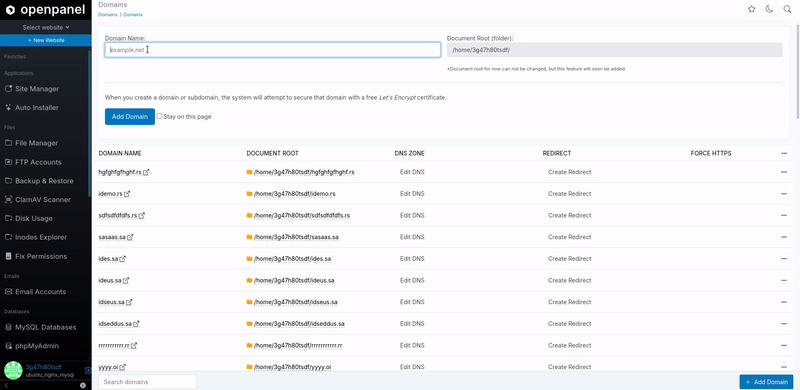The image size is (800, 390).
Task: Open more options for idseus.sa row
Action: point(784,302)
